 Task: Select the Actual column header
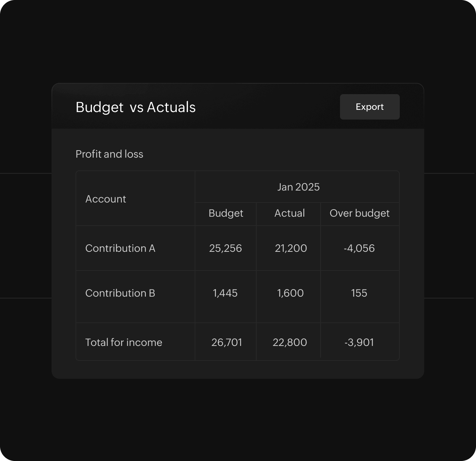tap(290, 213)
